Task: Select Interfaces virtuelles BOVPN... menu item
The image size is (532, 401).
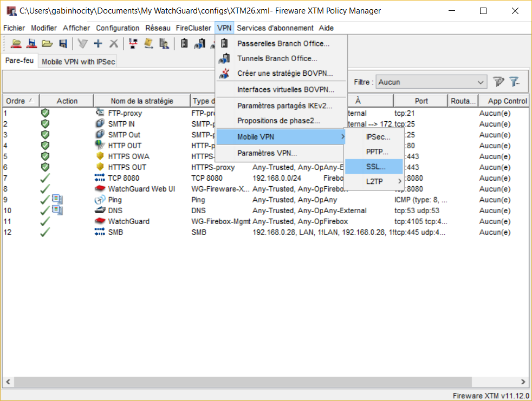Action: 281,89
